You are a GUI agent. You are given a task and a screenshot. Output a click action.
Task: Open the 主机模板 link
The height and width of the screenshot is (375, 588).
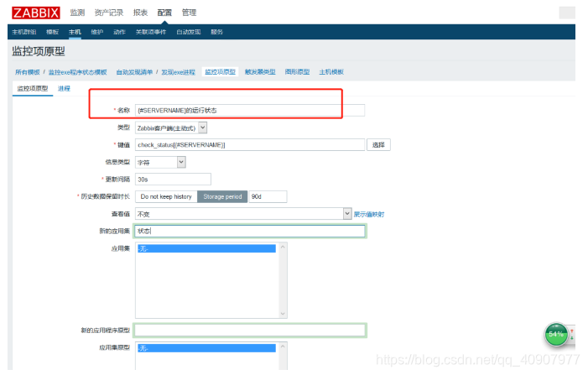click(331, 72)
